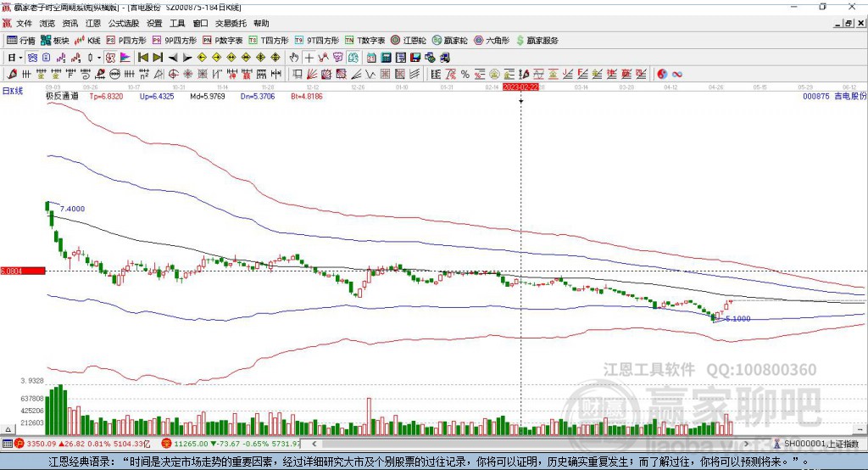This screenshot has height=470, width=868.
Task: Open the P四方形 square tool
Action: coord(126,41)
